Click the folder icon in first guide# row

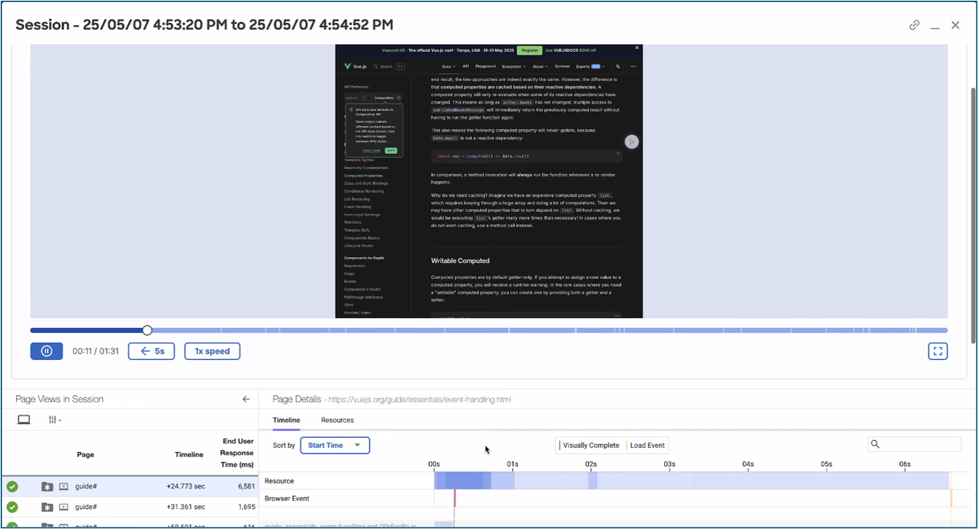tap(46, 487)
